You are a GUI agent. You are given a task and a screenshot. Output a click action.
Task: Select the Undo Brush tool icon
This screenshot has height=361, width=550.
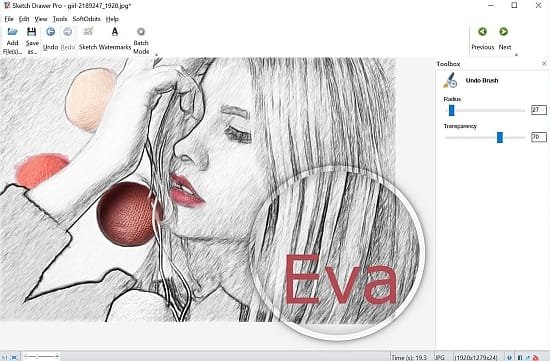(x=450, y=80)
